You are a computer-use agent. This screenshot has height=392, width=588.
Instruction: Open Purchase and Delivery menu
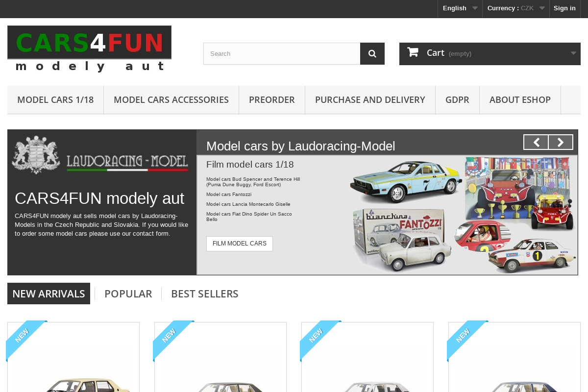[x=370, y=100]
